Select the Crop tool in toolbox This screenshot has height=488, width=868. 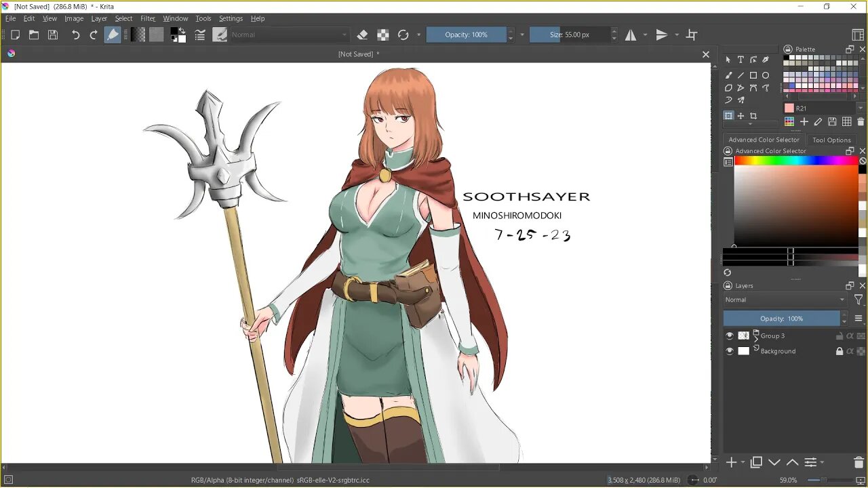(x=753, y=116)
